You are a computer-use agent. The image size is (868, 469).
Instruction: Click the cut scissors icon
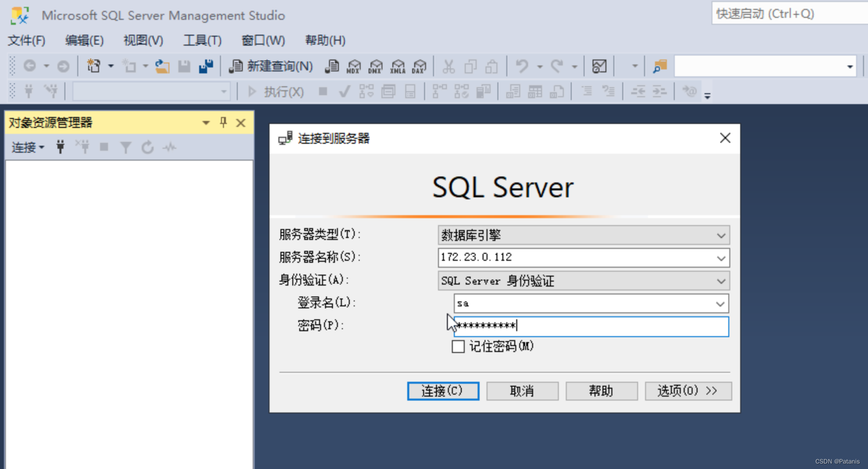[449, 66]
